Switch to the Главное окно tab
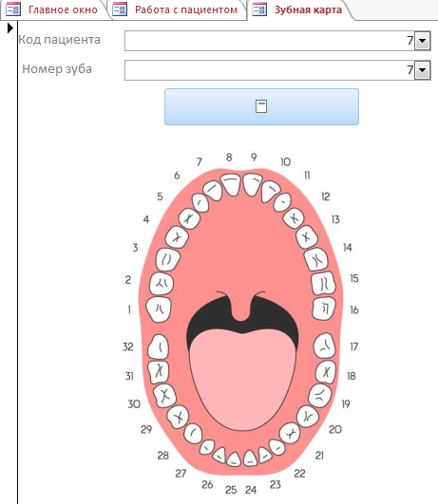The width and height of the screenshot is (438, 504). 53,9
